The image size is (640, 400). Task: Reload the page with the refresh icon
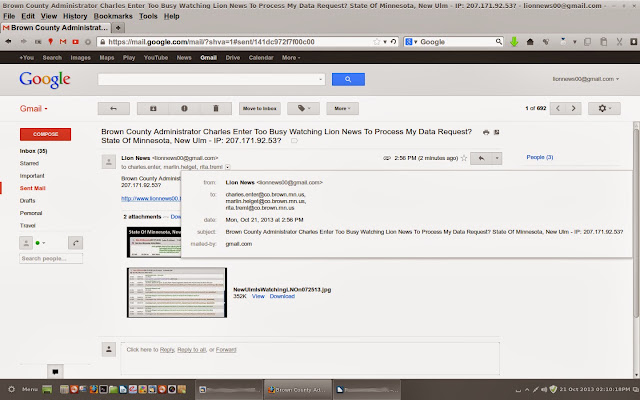pyautogui.click(x=393, y=42)
